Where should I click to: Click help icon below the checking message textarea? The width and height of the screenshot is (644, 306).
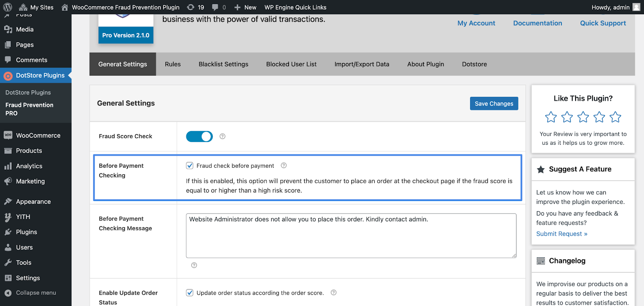[194, 265]
